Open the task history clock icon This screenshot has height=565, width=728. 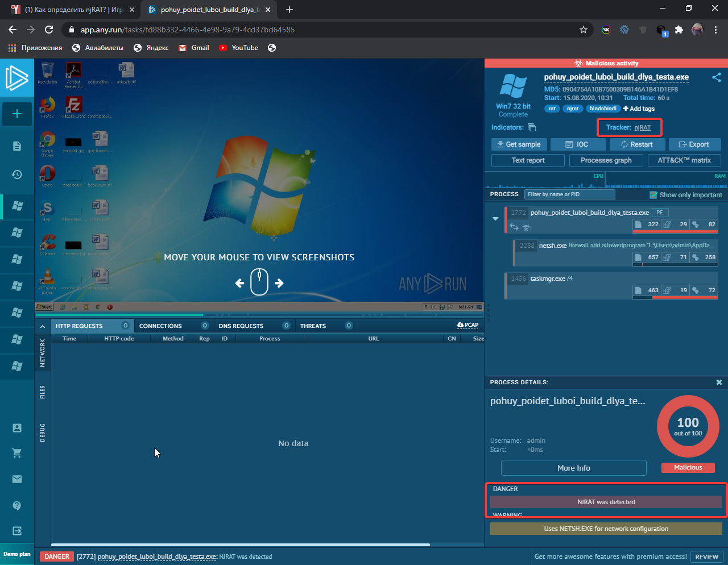[x=17, y=175]
